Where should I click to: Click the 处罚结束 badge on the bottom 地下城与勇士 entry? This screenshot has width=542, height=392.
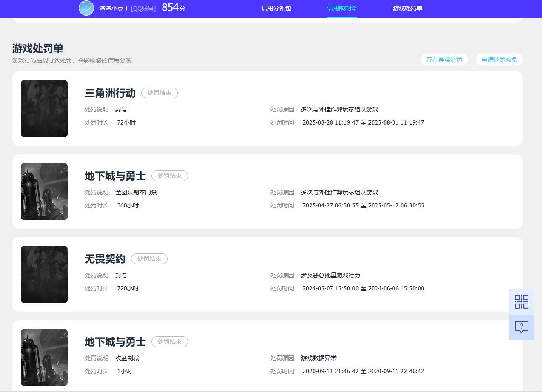tap(169, 341)
